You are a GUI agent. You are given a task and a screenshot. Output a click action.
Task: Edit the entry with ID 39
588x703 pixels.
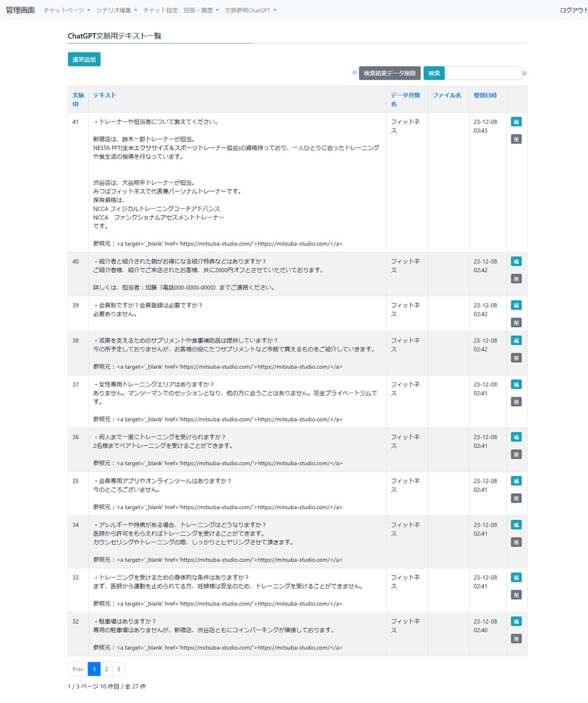tap(516, 305)
